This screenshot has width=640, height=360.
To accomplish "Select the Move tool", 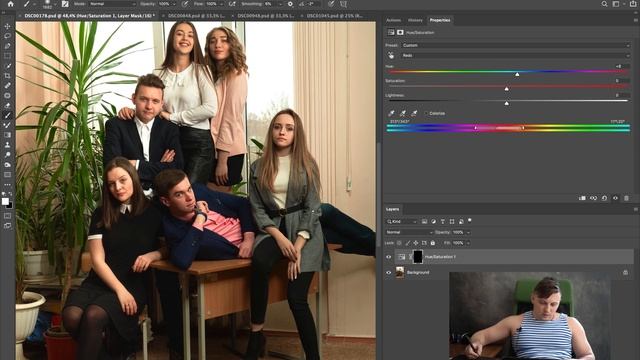I will (7, 26).
